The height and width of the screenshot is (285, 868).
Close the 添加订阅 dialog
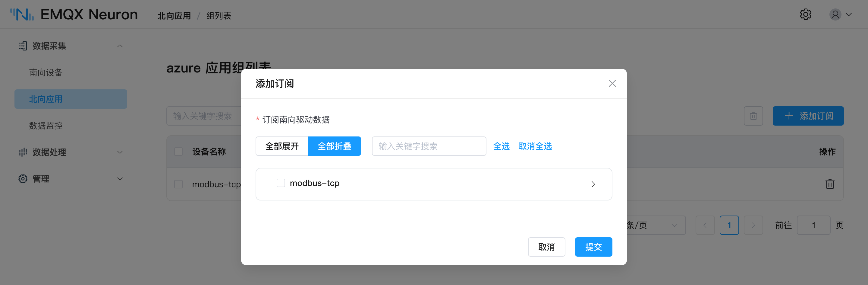click(x=612, y=83)
